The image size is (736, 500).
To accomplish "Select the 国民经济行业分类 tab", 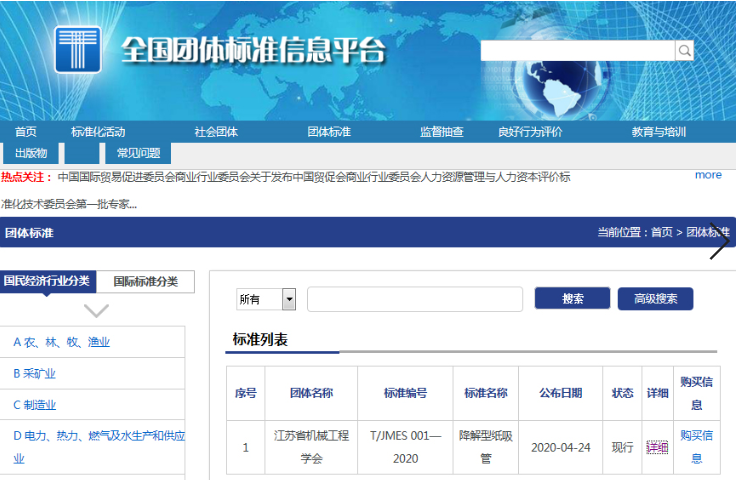I will pyautogui.click(x=47, y=281).
